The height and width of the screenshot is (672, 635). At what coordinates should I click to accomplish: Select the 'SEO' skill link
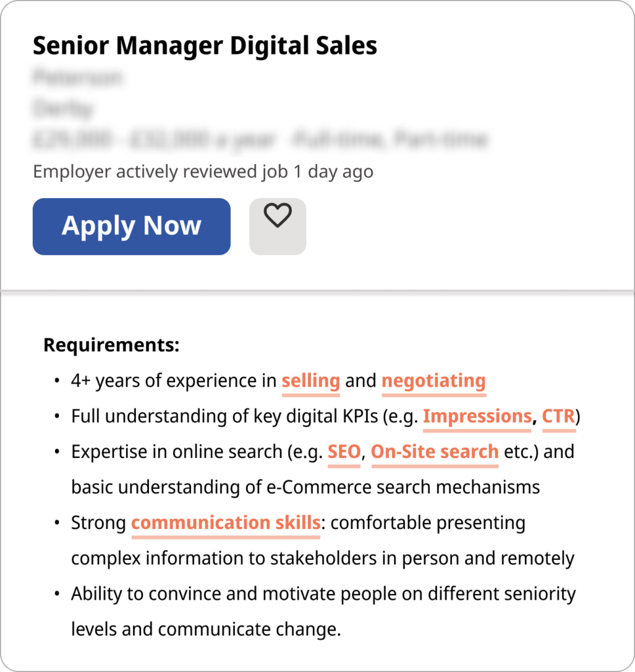click(344, 451)
